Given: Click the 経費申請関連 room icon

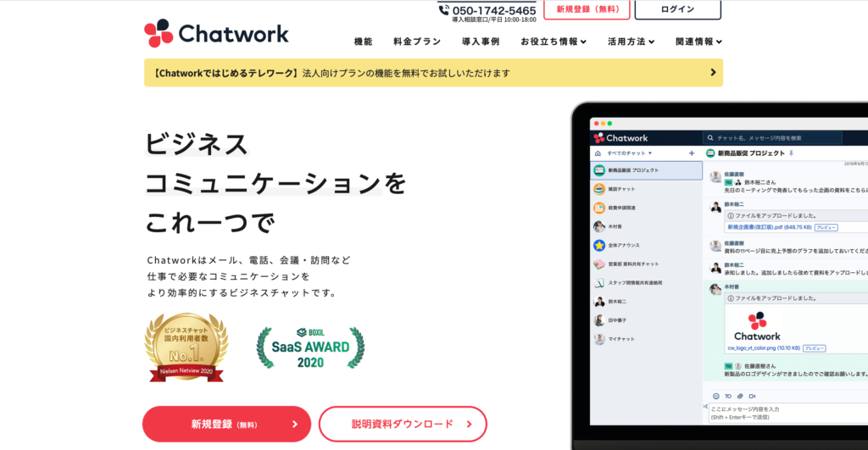Looking at the screenshot, I should [x=599, y=208].
